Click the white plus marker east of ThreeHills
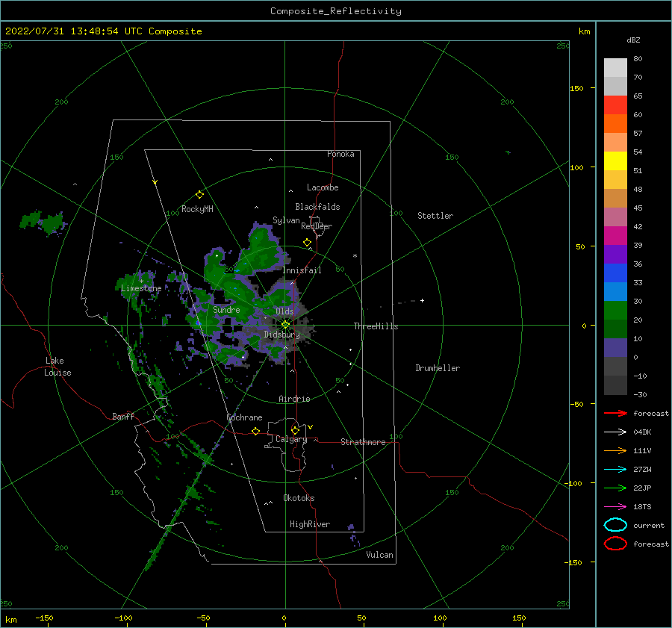The width and height of the screenshot is (672, 628). 422,300
